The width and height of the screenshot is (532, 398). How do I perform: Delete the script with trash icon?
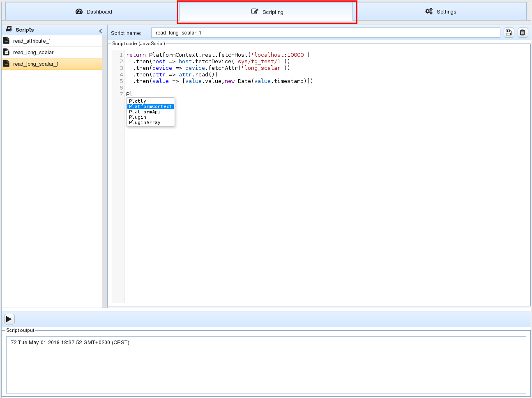[x=523, y=33]
